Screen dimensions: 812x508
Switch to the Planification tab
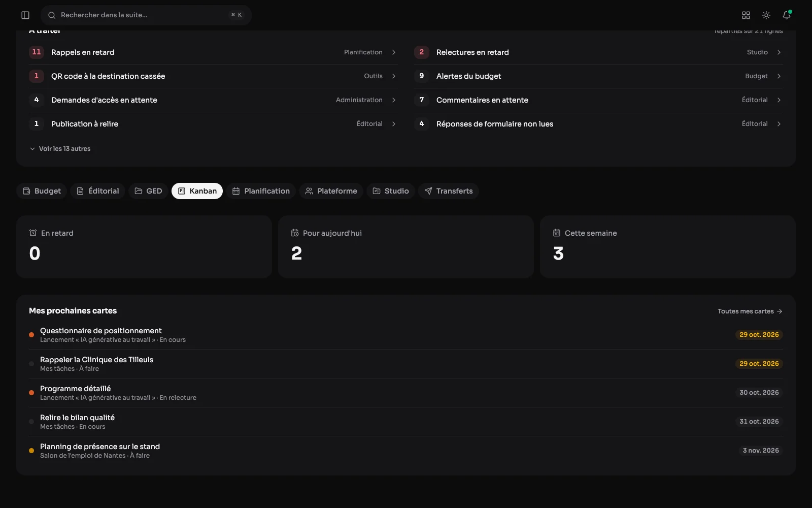(x=261, y=191)
